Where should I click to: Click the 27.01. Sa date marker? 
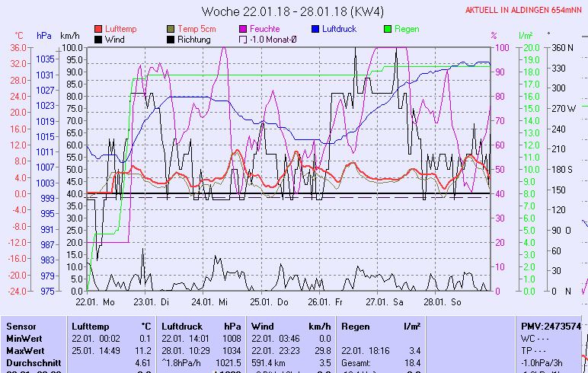(x=388, y=302)
